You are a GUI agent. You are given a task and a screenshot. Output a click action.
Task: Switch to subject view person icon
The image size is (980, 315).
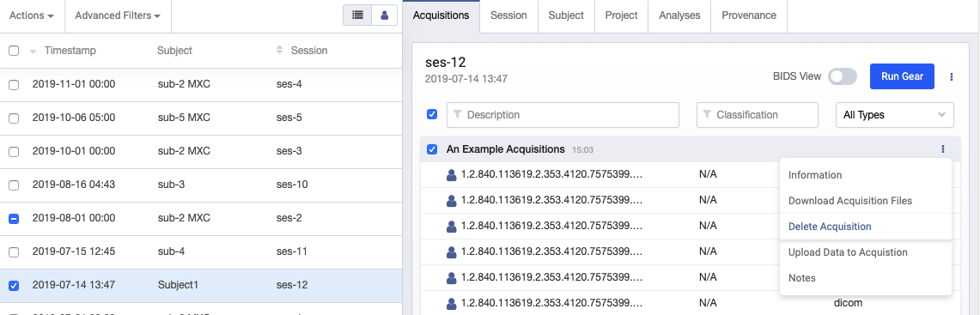tap(385, 15)
